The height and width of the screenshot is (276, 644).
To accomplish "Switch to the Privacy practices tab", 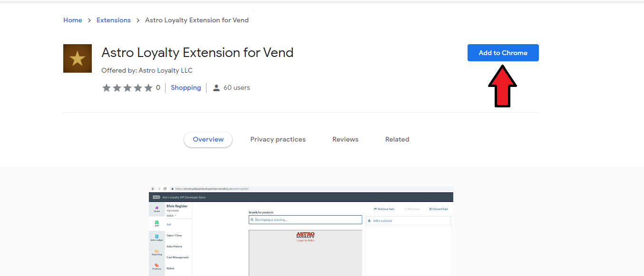I will point(278,140).
